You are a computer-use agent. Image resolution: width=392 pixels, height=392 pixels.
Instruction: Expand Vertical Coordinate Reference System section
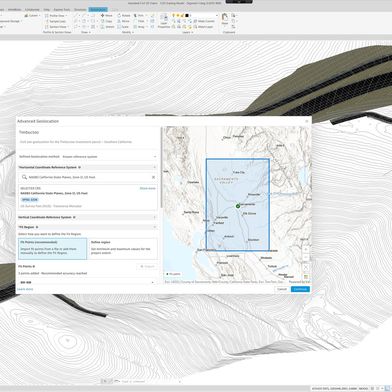(154, 217)
